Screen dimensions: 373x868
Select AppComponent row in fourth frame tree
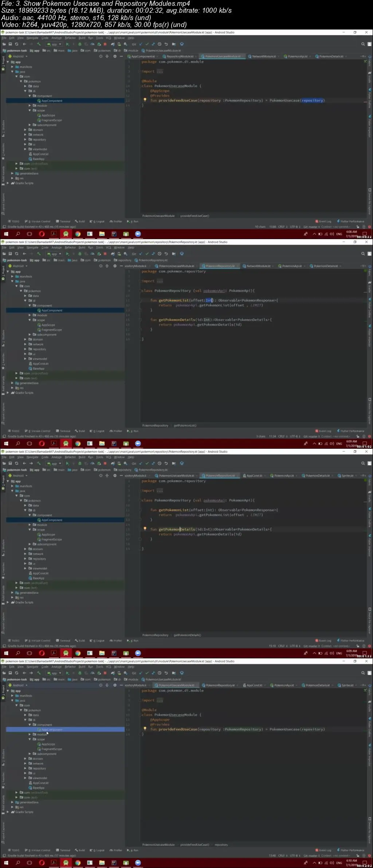click(65, 729)
